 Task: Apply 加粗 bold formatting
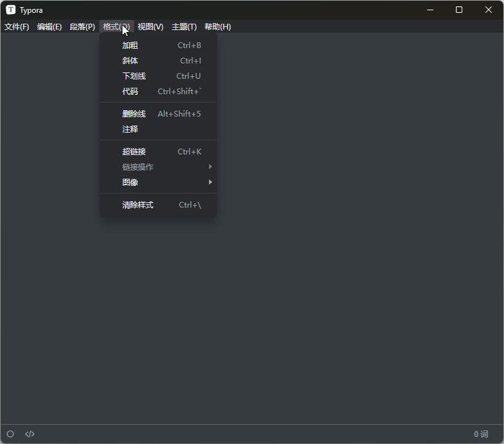coord(158,45)
